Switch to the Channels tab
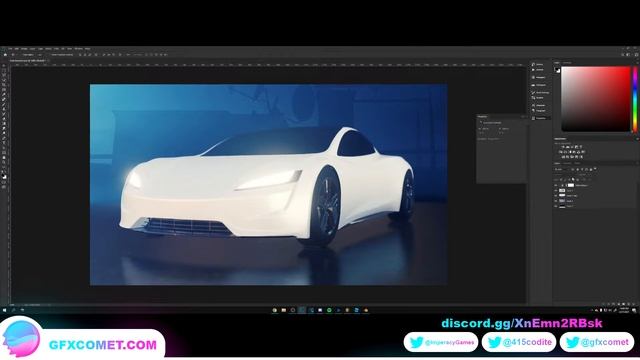The height and width of the screenshot is (360, 640). pyautogui.click(x=567, y=163)
